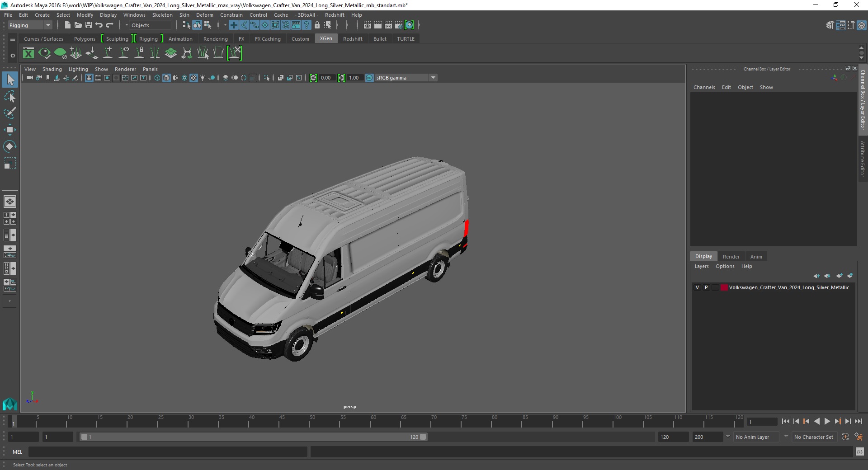Open Layers menu in layer editor
This screenshot has height=470, width=868.
point(702,266)
